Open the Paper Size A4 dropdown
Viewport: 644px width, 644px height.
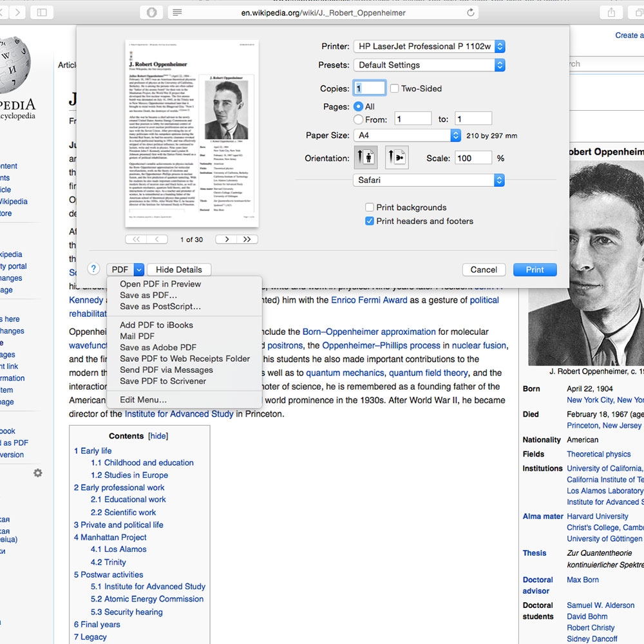pos(407,135)
